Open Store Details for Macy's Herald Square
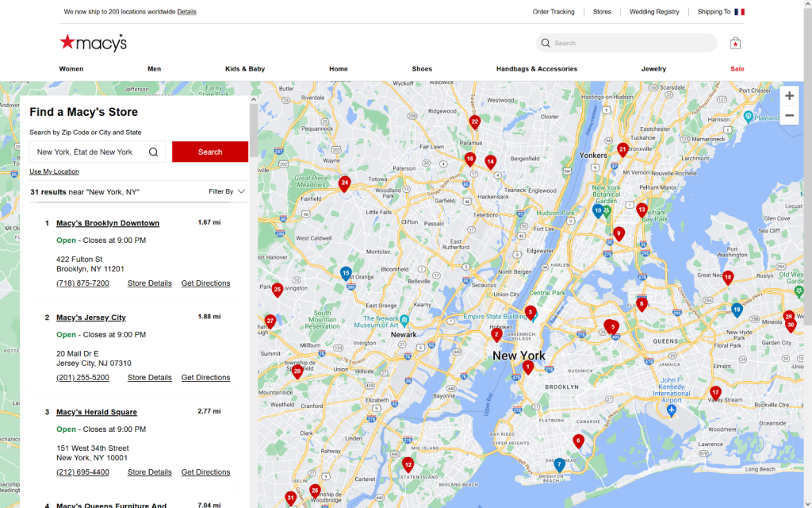812x508 pixels. point(149,472)
